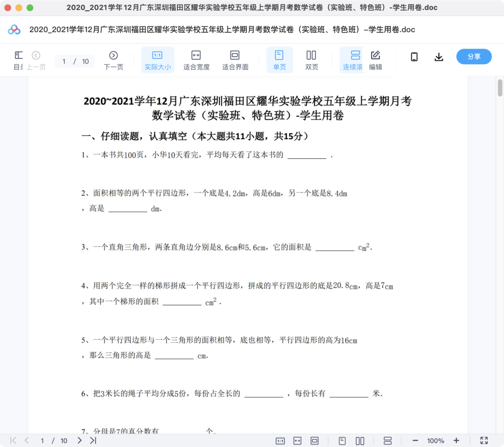
Task: Select 实际大小 actual size view
Action: (158, 60)
